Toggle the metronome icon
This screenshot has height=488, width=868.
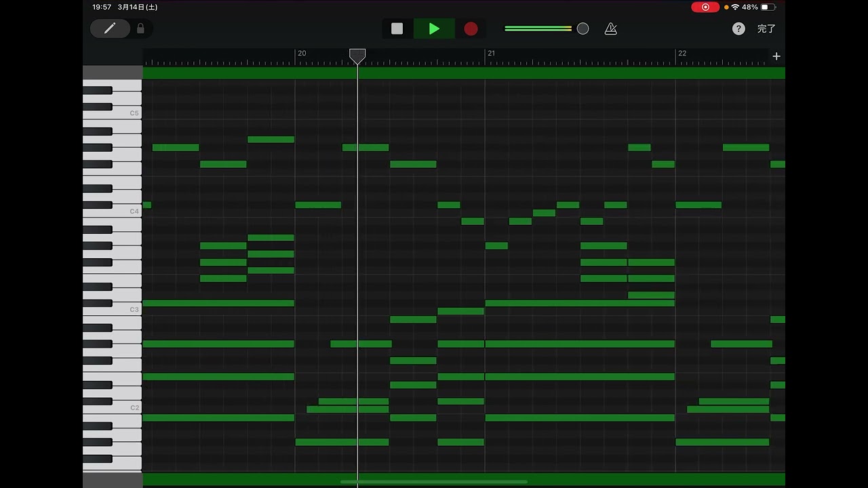coord(610,28)
